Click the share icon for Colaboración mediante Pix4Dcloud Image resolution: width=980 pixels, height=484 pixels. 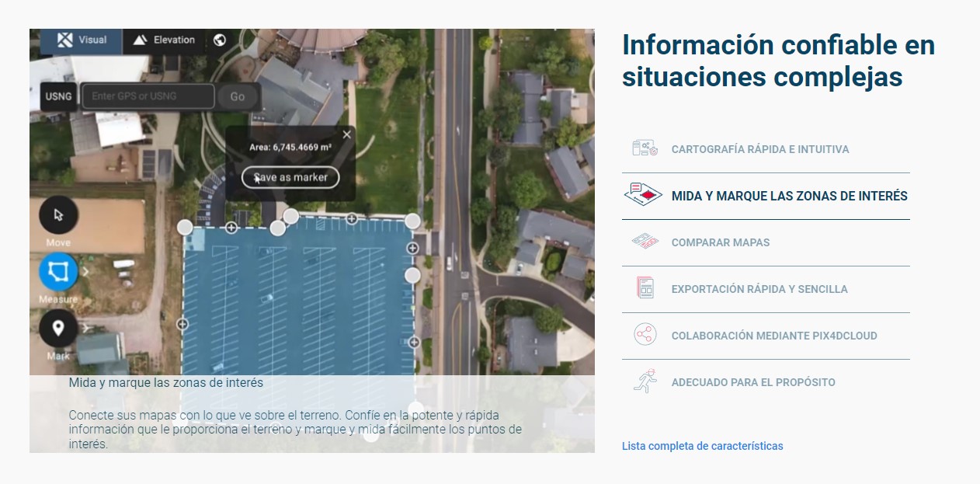pos(644,335)
